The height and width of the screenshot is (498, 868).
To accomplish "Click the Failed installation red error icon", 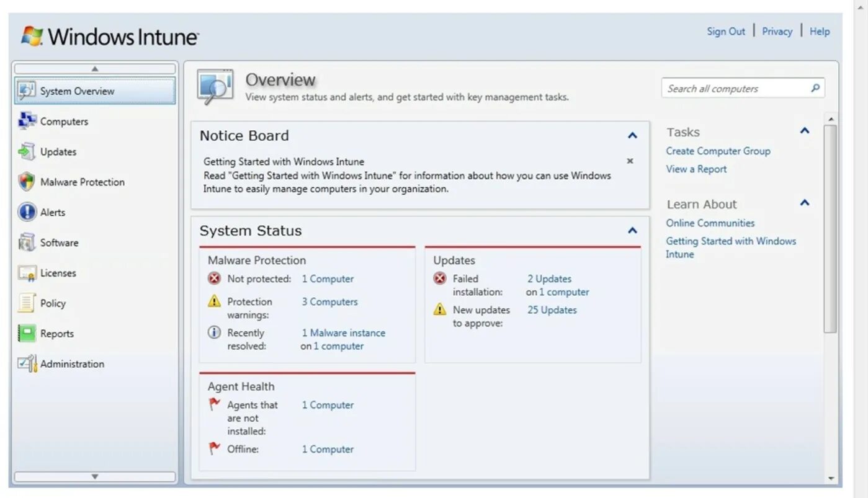I will click(x=439, y=278).
